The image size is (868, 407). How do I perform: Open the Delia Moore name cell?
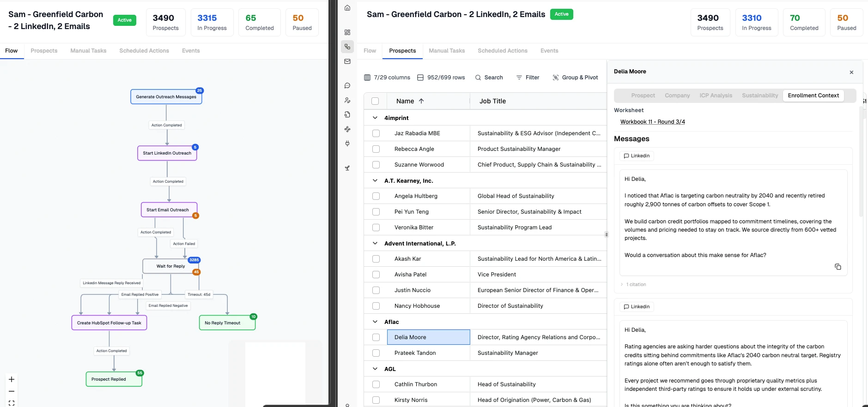tap(429, 337)
